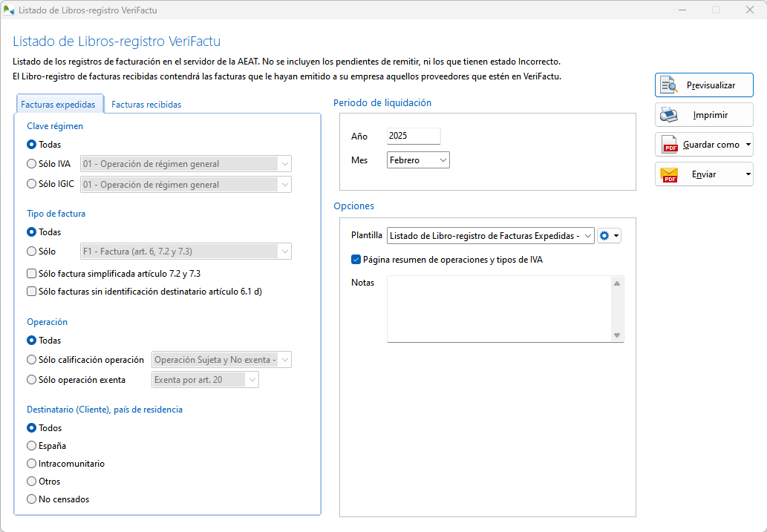Viewport: 767px width, 532px height.
Task: Click the Previsualizar magnifier icon
Action: pos(670,85)
